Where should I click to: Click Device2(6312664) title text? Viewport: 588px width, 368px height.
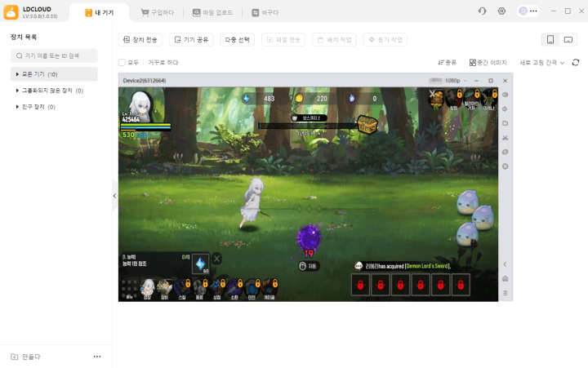[145, 81]
